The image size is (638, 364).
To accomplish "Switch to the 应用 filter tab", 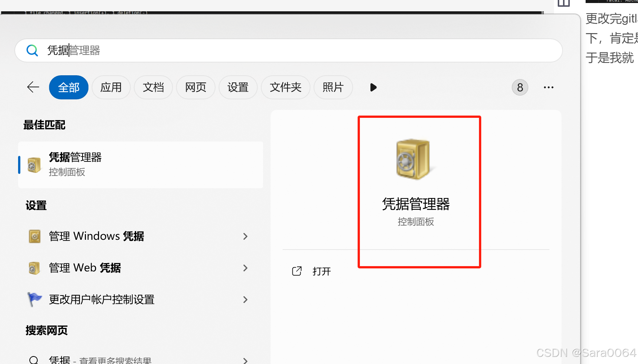I will tap(111, 87).
